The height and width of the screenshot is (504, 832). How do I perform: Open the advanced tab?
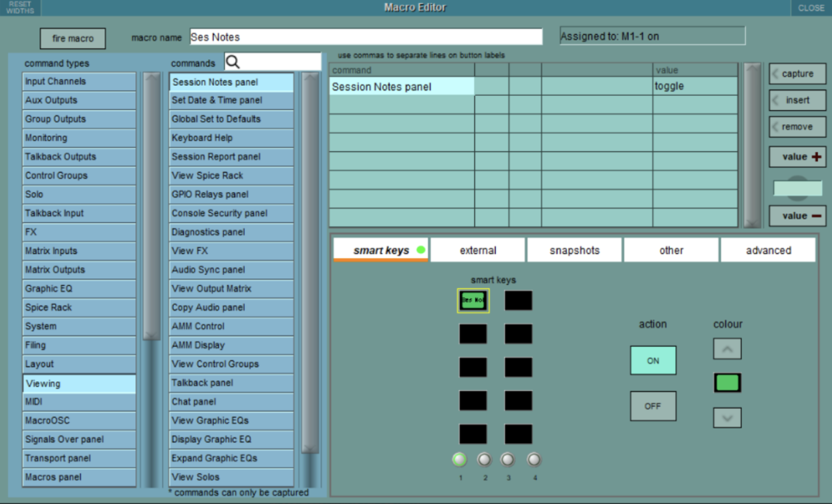[x=768, y=250]
